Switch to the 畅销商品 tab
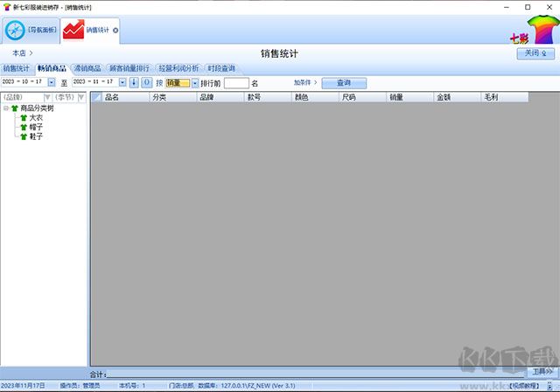The width and height of the screenshot is (560, 392). point(52,68)
